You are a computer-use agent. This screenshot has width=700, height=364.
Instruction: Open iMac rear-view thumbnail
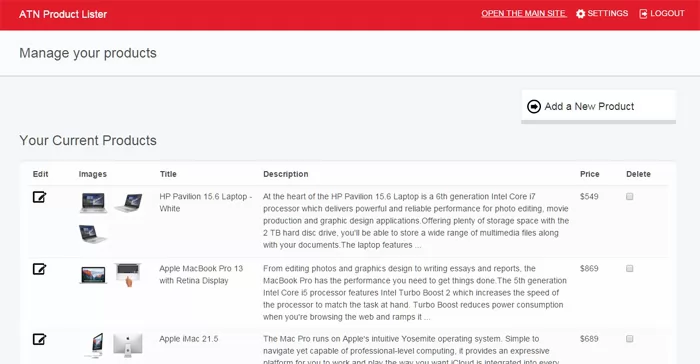(x=128, y=345)
